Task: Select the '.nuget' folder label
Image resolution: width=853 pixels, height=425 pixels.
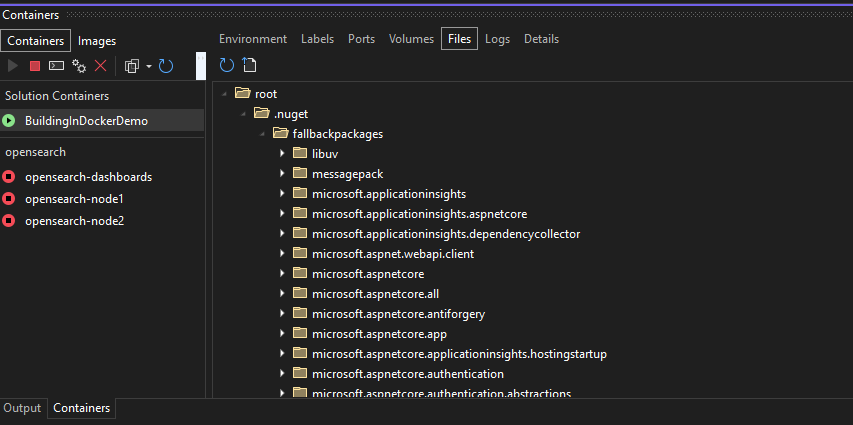Action: [291, 114]
